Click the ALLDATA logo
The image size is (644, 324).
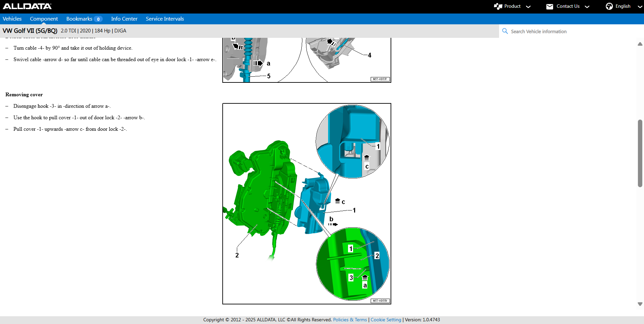pos(27,6)
